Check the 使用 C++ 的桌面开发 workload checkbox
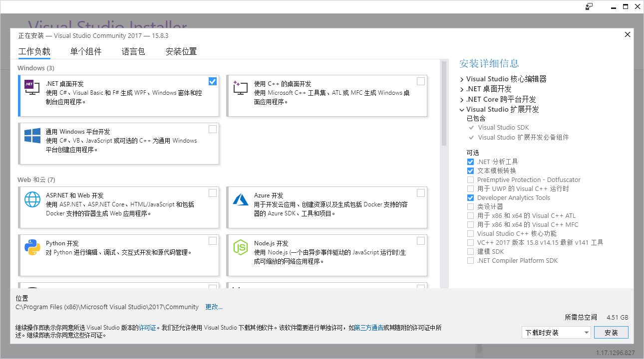Viewport: 644px width, 359px height. point(421,81)
